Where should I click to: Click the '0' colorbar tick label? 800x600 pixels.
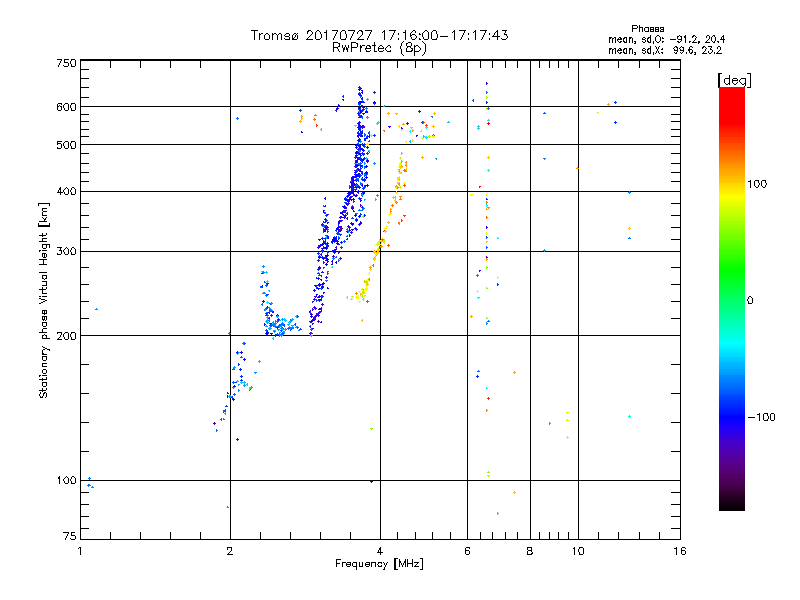click(x=750, y=300)
